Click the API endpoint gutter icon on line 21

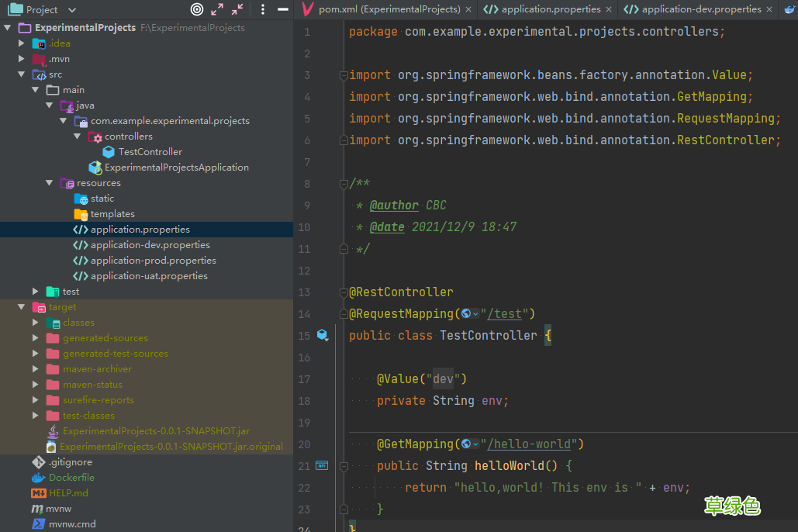(323, 466)
